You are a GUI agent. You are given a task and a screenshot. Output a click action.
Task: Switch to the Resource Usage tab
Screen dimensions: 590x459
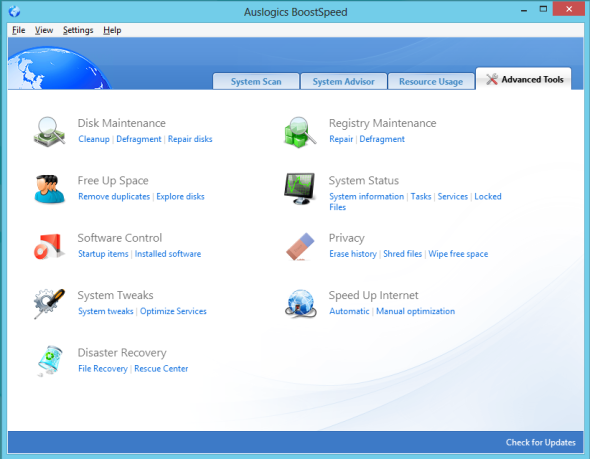pos(431,82)
